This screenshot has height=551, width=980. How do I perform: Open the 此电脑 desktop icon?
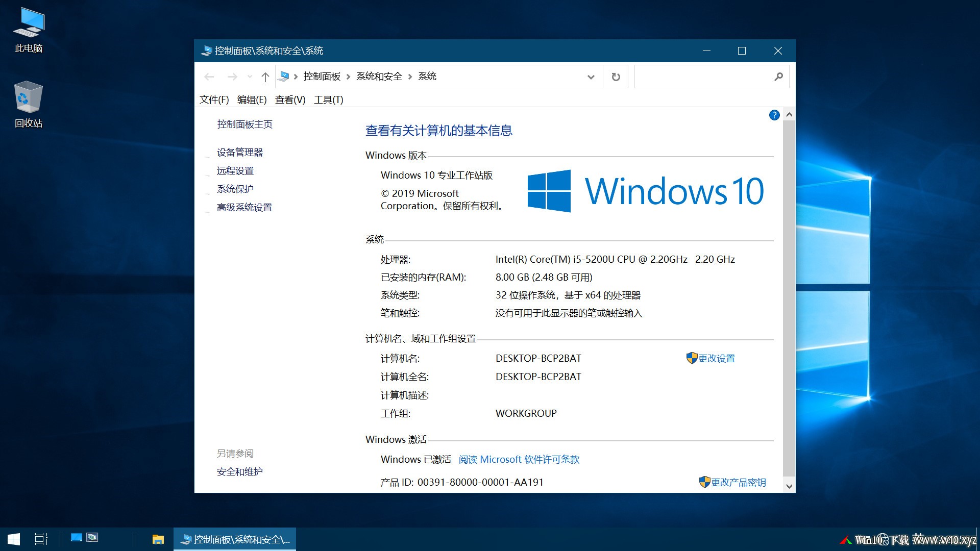tap(29, 31)
